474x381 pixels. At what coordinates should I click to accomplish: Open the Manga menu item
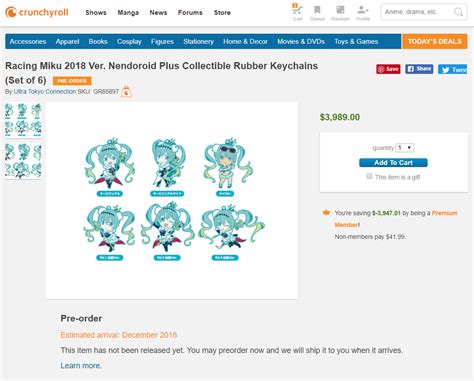[128, 13]
